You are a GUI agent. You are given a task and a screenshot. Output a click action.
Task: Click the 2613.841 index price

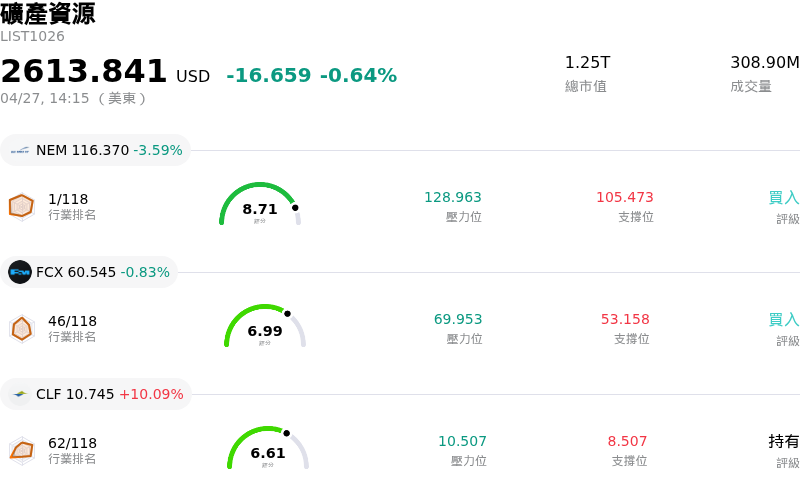tap(84, 72)
